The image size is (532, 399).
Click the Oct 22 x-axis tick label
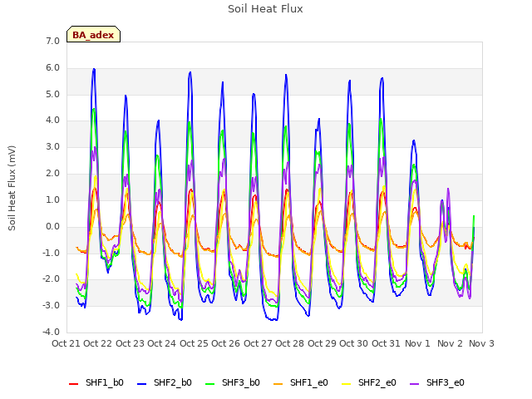point(98,343)
